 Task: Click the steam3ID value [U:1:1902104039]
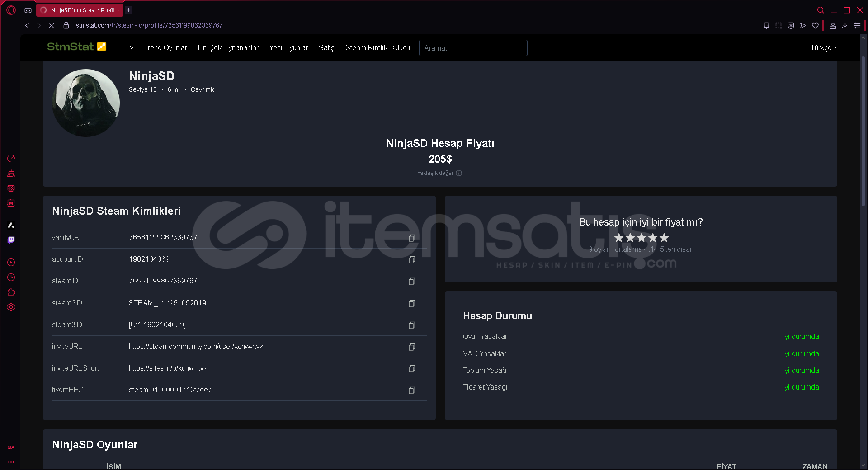[157, 325]
